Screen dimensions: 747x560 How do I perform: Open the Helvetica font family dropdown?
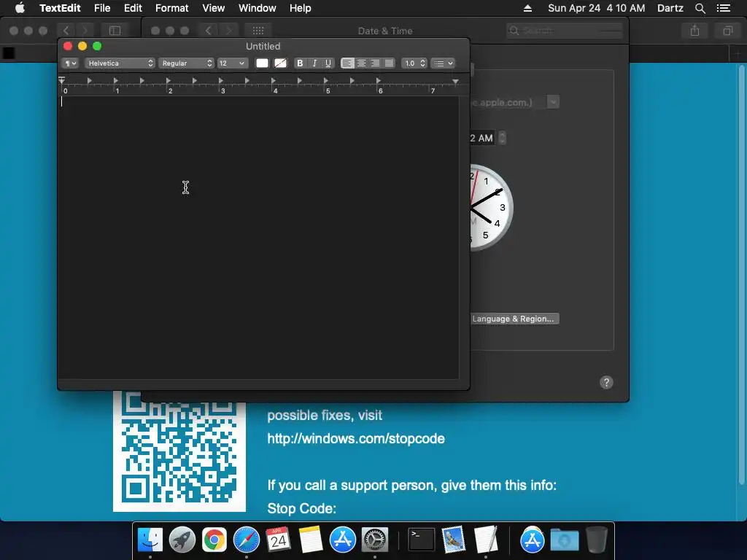click(120, 63)
